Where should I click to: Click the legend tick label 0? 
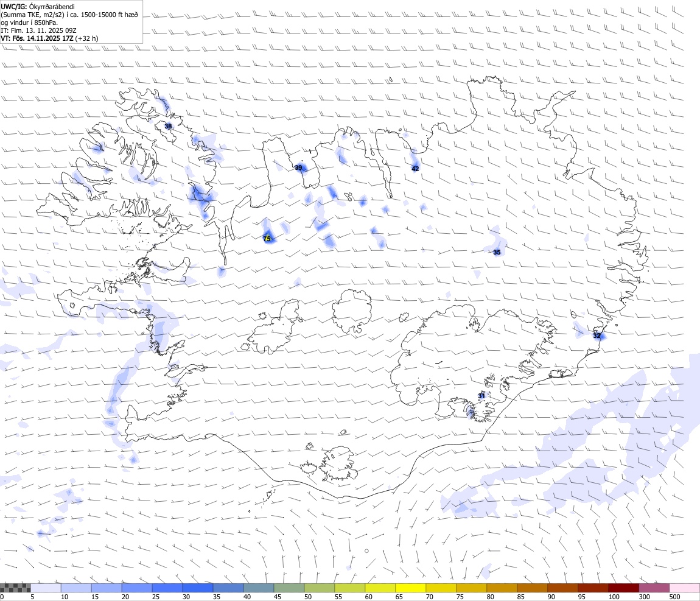click(x=2, y=597)
